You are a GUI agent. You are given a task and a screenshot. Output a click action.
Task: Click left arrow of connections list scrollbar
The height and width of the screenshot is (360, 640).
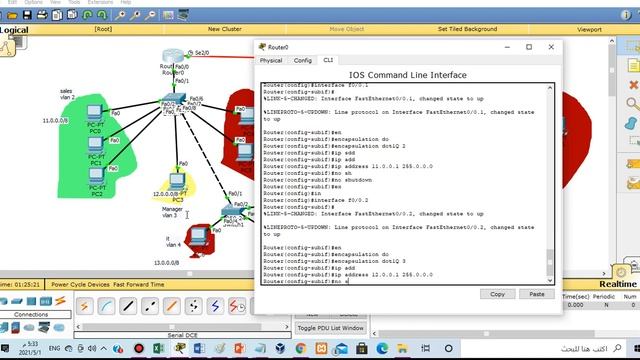[x=78, y=327]
